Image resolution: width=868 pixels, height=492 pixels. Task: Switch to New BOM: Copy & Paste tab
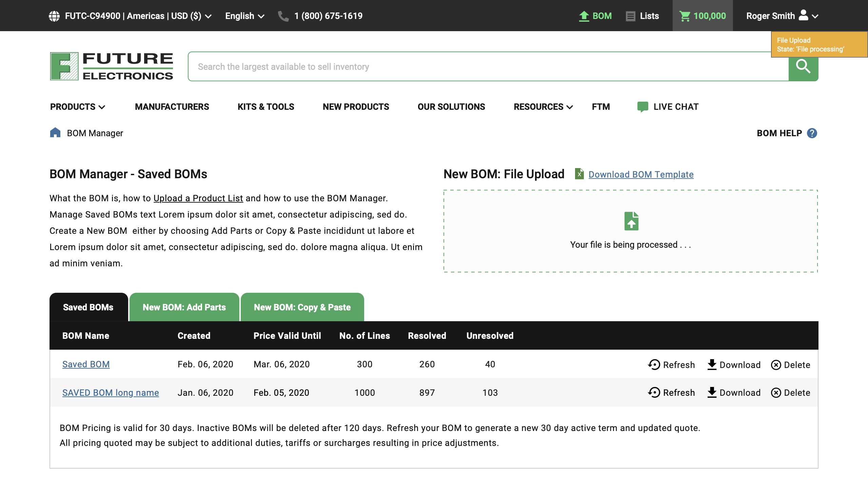click(302, 307)
